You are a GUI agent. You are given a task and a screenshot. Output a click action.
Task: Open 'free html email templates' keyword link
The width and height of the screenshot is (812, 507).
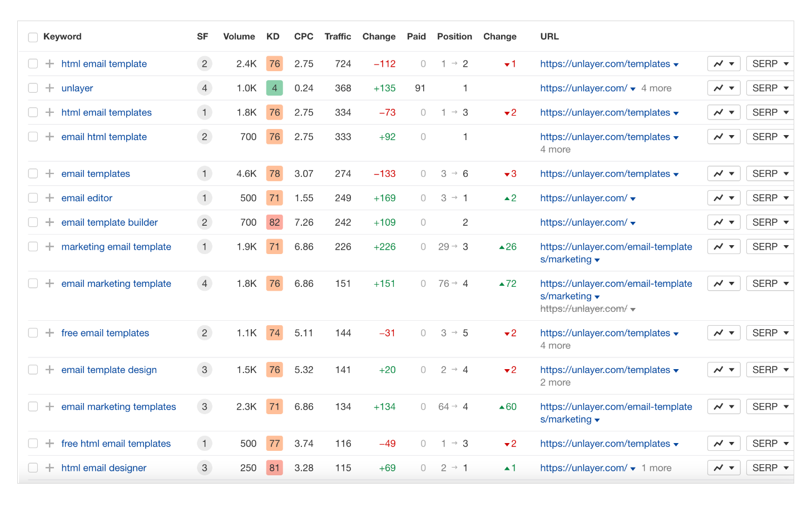point(116,444)
